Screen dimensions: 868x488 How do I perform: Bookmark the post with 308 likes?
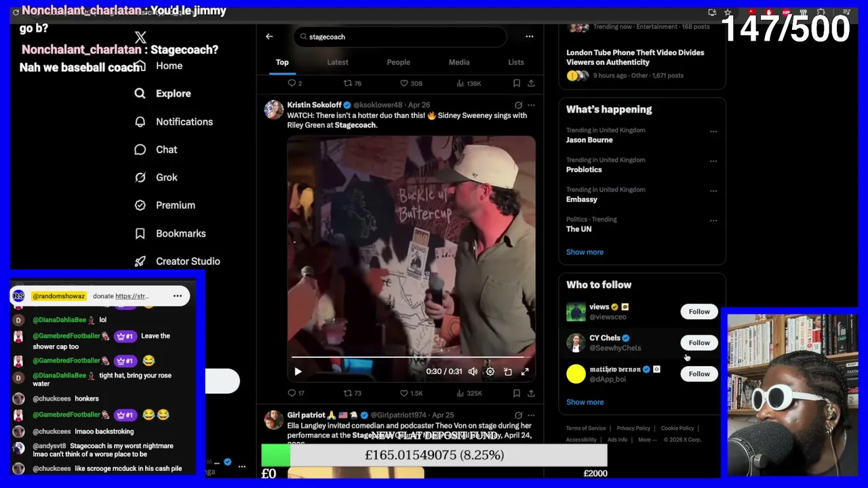coord(517,83)
